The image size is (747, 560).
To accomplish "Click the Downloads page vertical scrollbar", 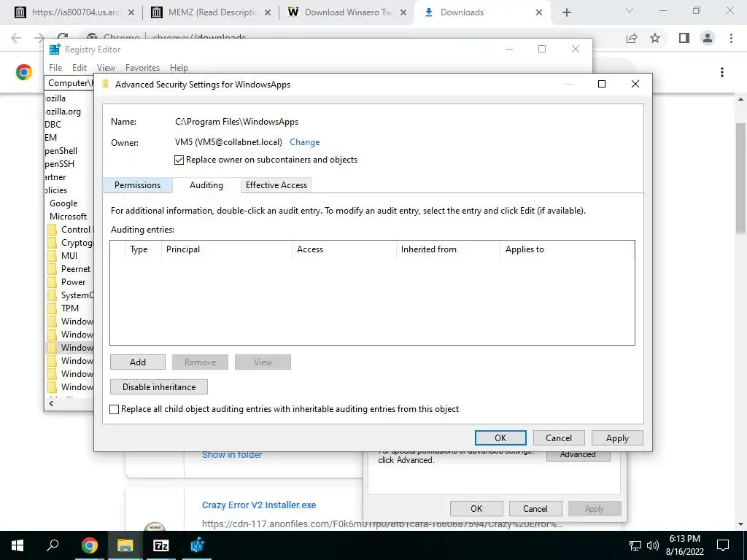I will tap(740, 178).
